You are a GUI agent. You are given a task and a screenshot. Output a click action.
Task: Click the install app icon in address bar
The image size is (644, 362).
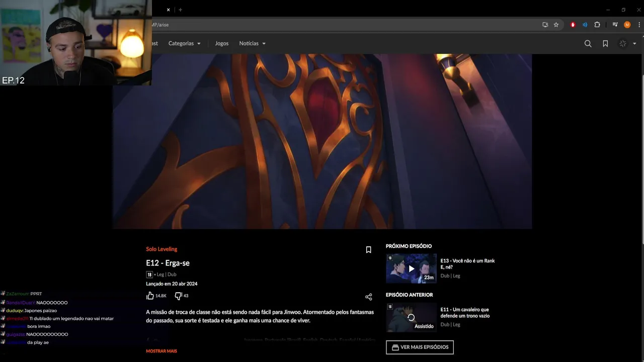pos(545,25)
